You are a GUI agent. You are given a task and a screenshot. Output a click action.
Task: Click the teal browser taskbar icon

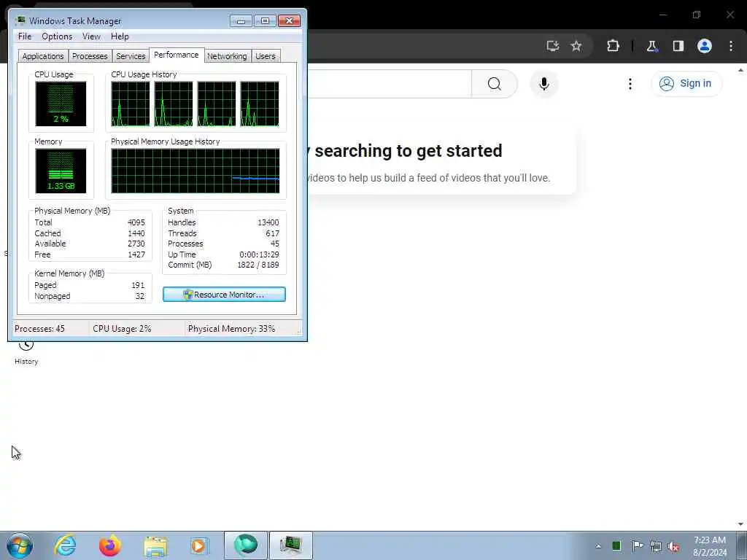tap(245, 545)
